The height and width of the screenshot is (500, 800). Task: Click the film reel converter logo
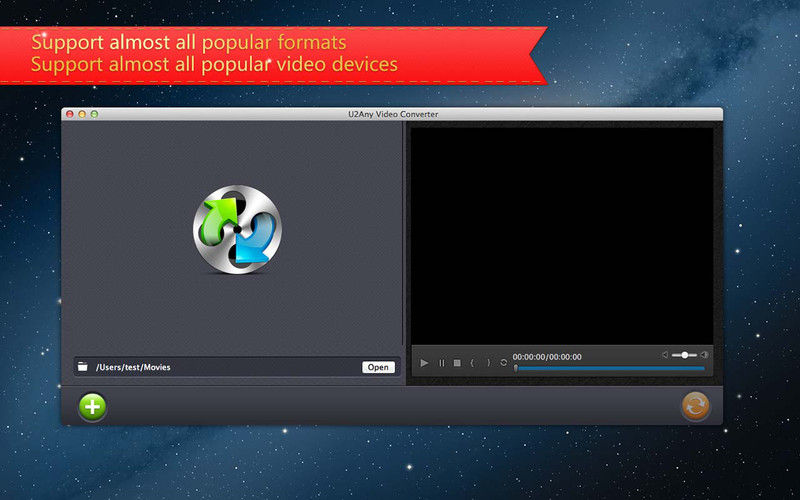[x=237, y=229]
